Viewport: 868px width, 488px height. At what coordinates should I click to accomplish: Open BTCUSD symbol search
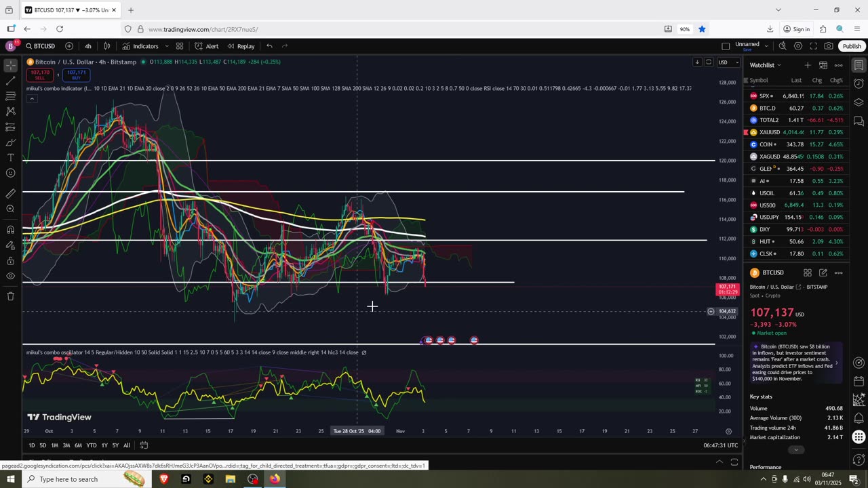(x=41, y=46)
